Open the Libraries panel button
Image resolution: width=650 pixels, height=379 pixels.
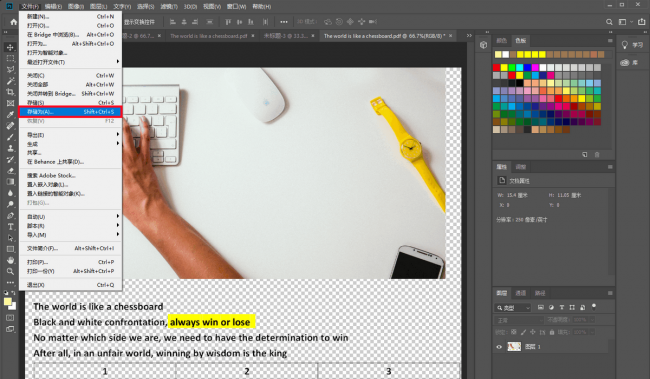629,63
